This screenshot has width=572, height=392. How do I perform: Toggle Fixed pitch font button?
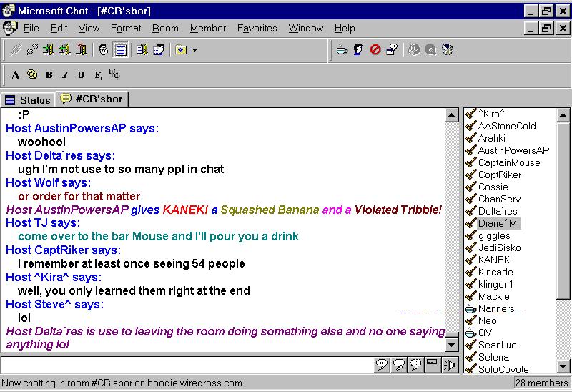[97, 75]
